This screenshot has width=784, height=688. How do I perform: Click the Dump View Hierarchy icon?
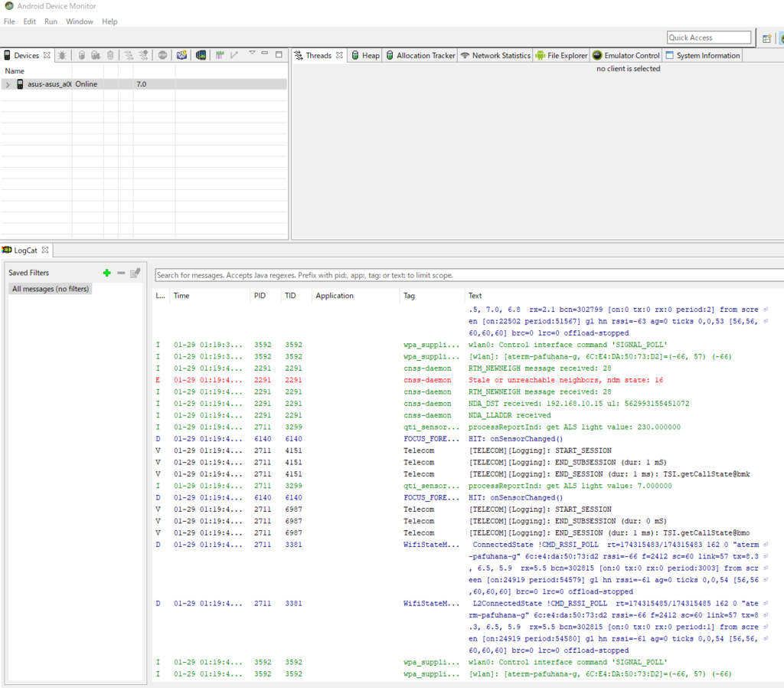tap(201, 55)
